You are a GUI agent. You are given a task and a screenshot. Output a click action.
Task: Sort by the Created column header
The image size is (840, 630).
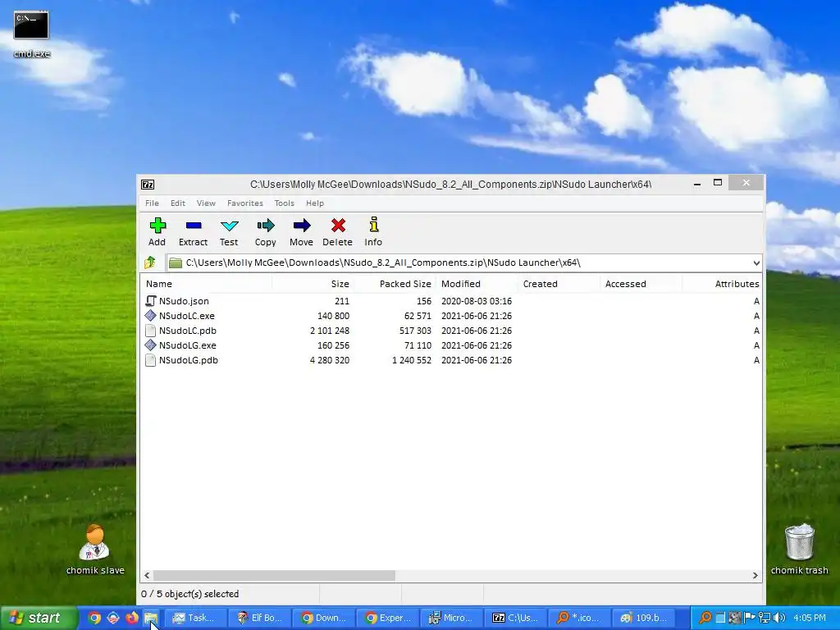tap(559, 284)
